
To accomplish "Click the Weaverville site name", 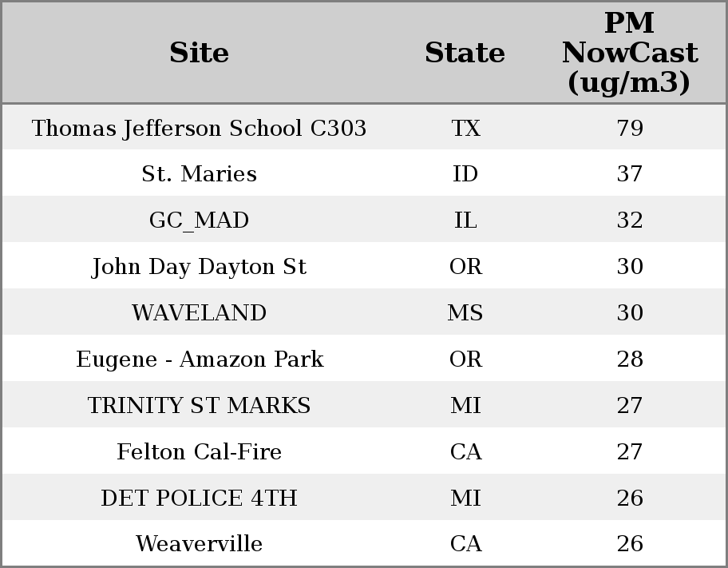I will (199, 544).
